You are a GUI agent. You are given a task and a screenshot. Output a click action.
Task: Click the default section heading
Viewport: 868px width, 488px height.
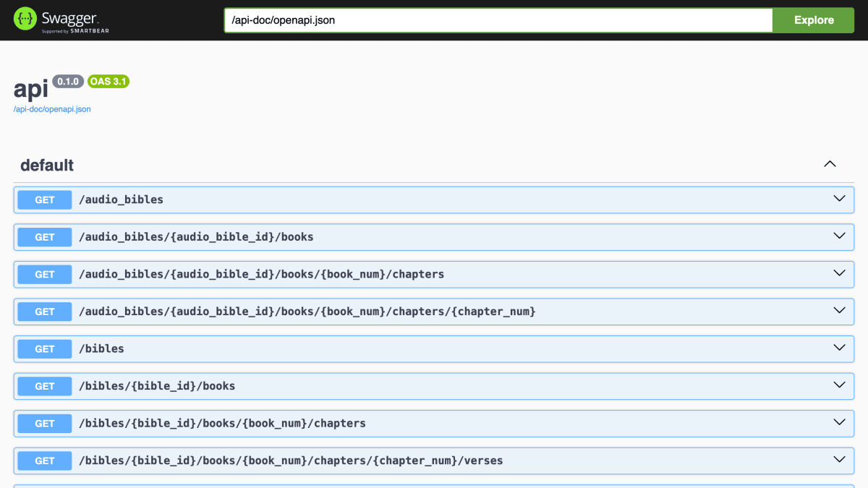[47, 165]
